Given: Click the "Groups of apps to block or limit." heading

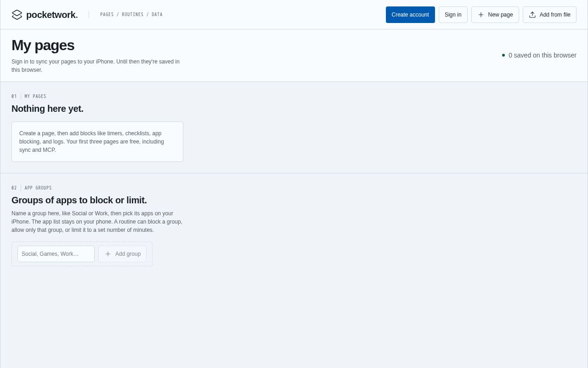Looking at the screenshot, I should (79, 200).
